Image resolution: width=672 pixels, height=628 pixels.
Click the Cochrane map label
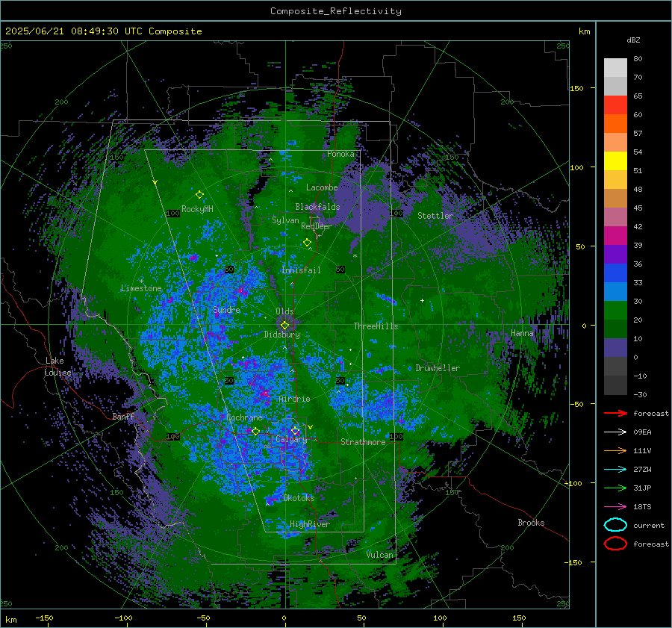pos(244,417)
